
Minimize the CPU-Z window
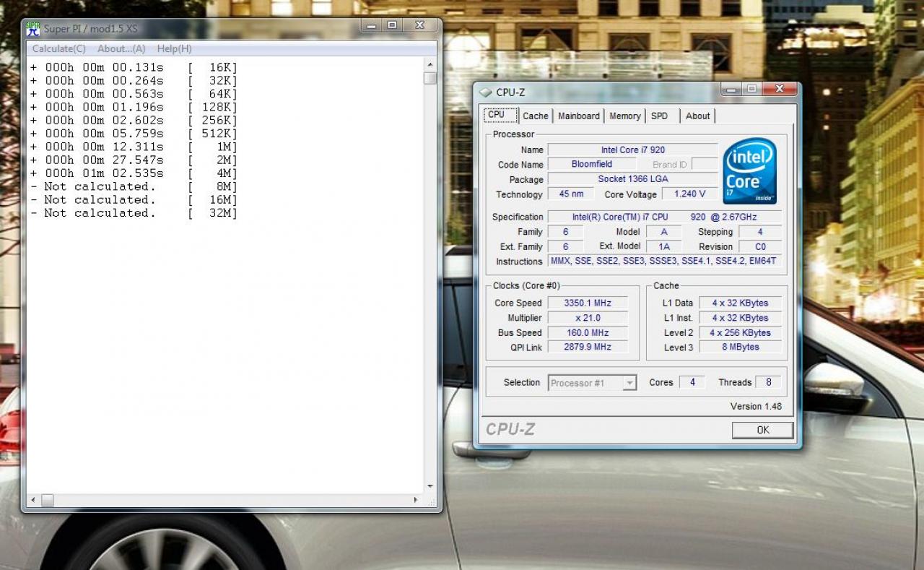[732, 89]
